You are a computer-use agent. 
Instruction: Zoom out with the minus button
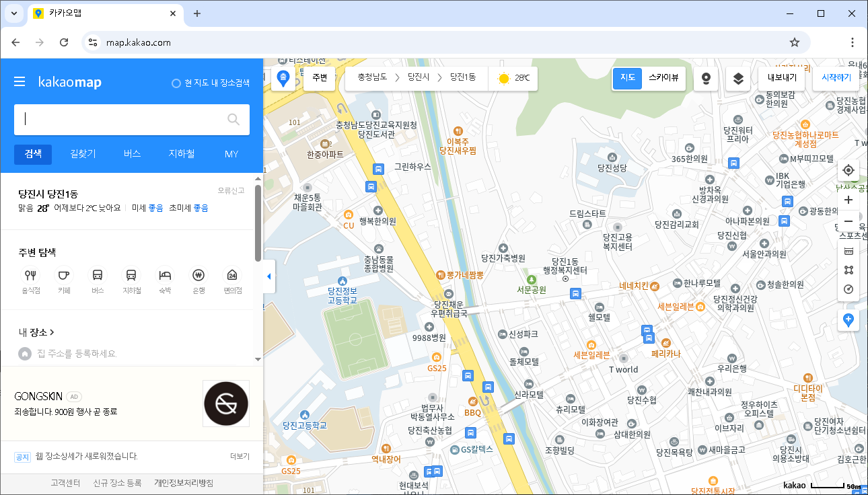pyautogui.click(x=848, y=221)
